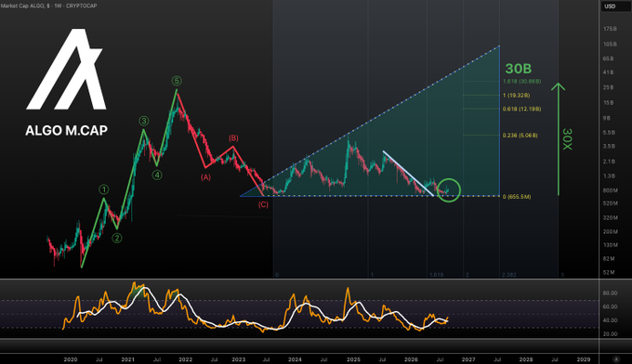Click the Market Cap ALGO chart title
This screenshot has height=364, width=632.
point(48,6)
